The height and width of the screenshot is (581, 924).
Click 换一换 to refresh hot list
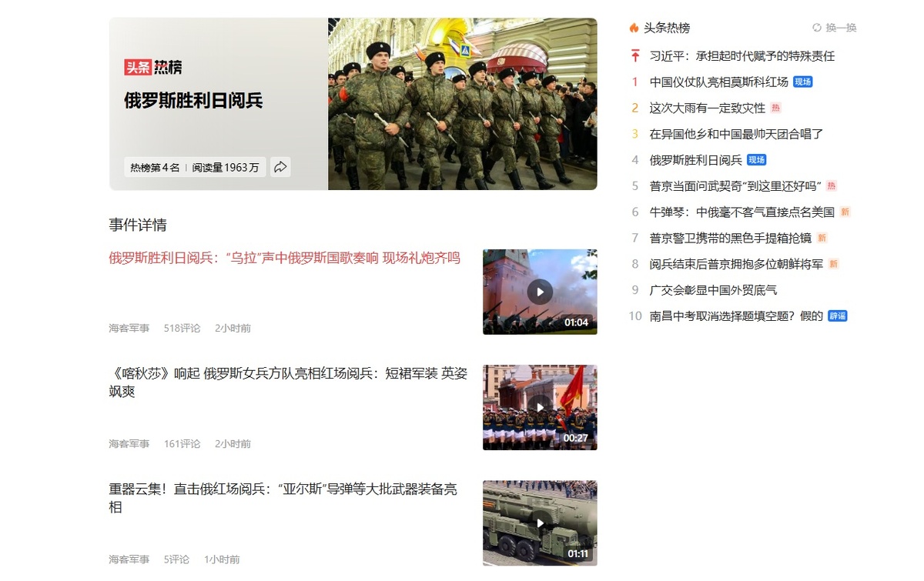coord(841,28)
